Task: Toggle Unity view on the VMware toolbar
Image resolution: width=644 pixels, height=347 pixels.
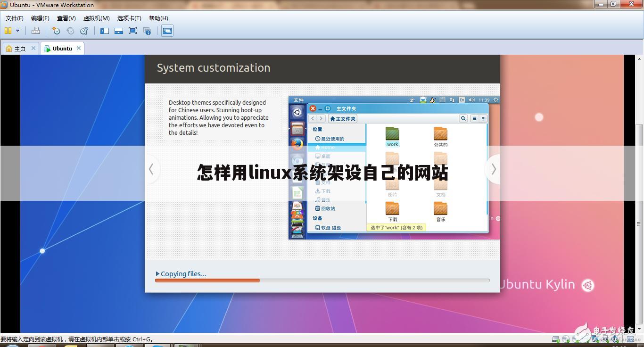Action: tap(147, 31)
